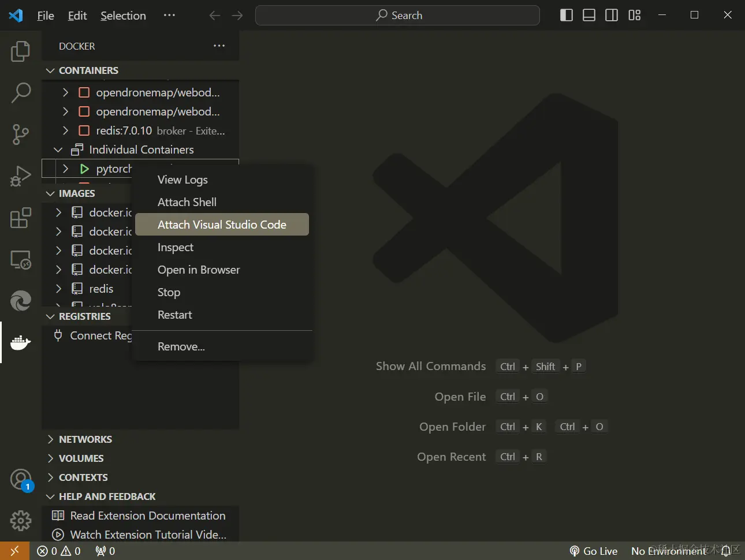The image size is (745, 560).
Task: Open Read Extension Documentation link
Action: click(139, 516)
